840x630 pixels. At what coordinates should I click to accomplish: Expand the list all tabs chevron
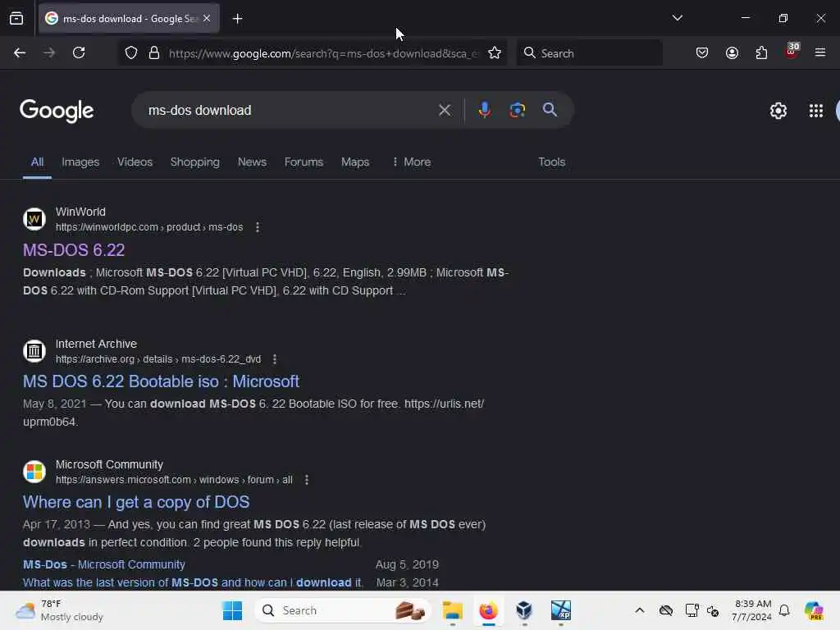click(x=677, y=18)
